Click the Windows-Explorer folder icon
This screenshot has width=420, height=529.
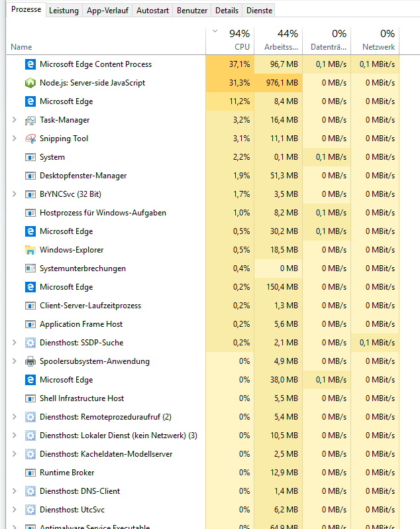click(x=30, y=250)
